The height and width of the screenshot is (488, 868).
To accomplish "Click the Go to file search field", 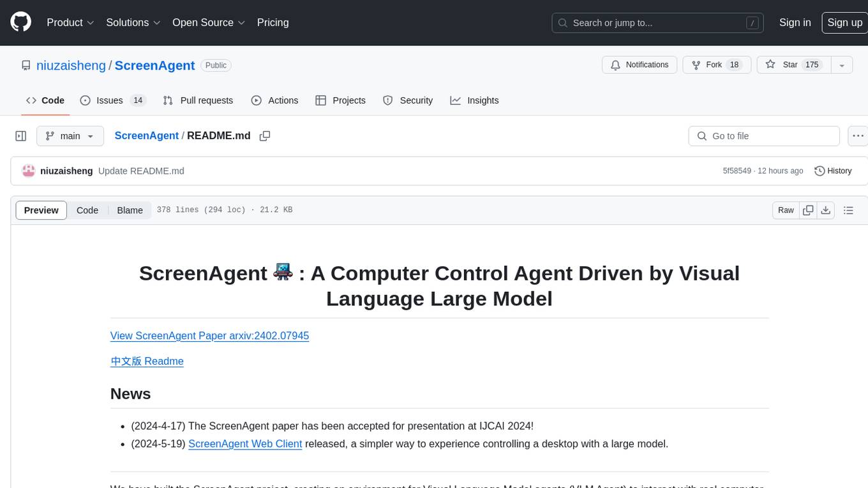I will point(764,136).
